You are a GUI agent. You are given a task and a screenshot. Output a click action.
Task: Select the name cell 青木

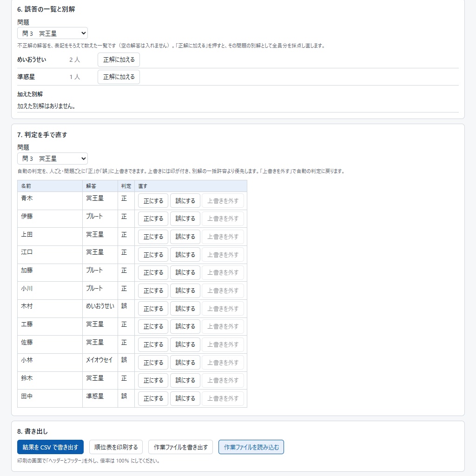[x=50, y=201]
